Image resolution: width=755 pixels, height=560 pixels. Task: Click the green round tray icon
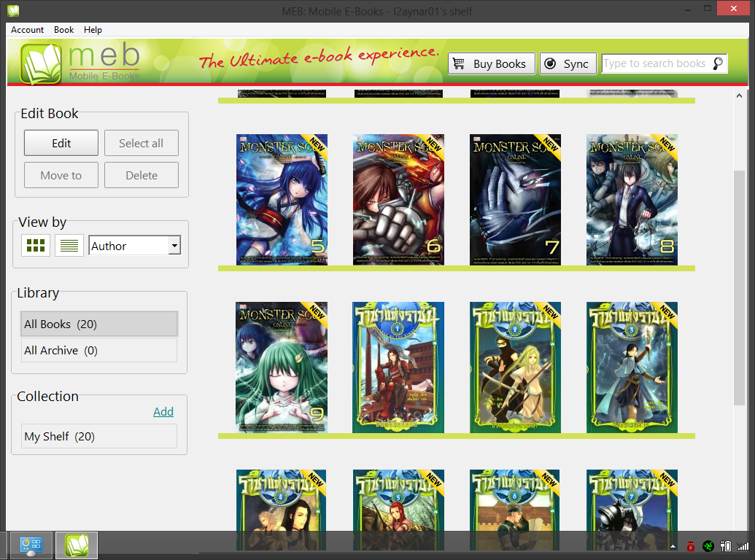point(708,546)
